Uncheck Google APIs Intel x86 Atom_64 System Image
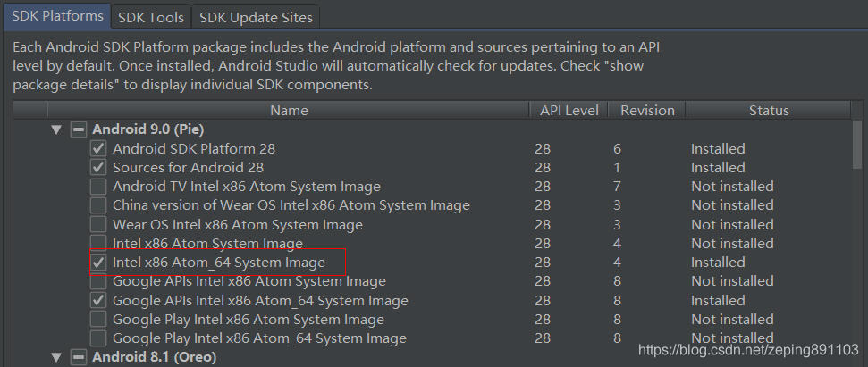This screenshot has width=868, height=367. click(x=98, y=301)
